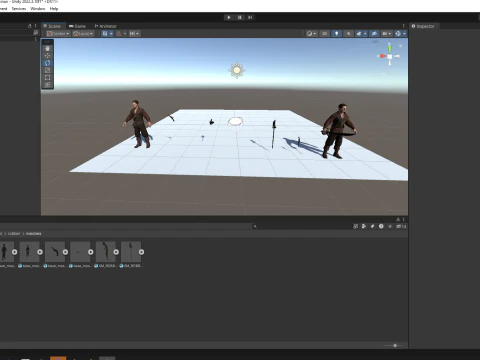Select the second character mesh thumbnail
This screenshot has width=480, height=360.
point(29,252)
